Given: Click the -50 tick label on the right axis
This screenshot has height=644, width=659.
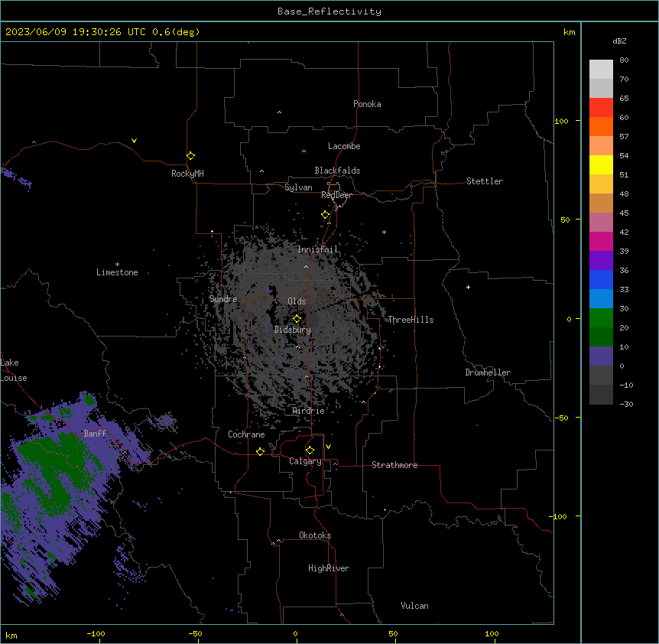Looking at the screenshot, I should pyautogui.click(x=561, y=418).
